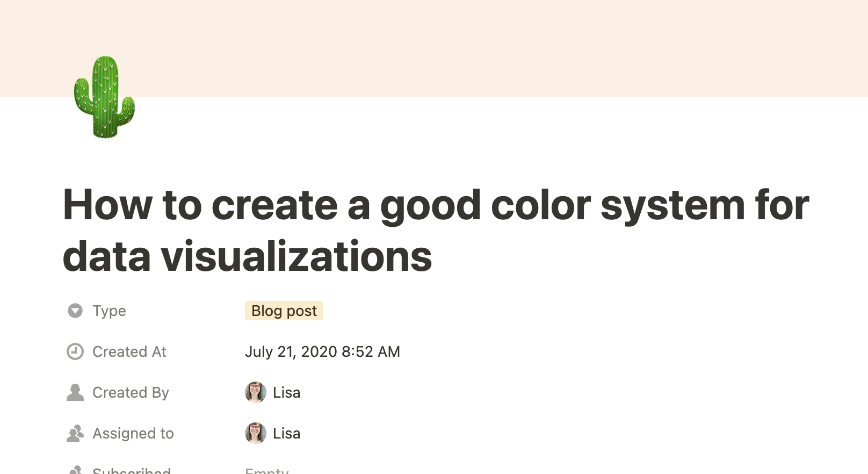Image resolution: width=868 pixels, height=474 pixels.
Task: Click the Created By person icon
Action: click(75, 392)
